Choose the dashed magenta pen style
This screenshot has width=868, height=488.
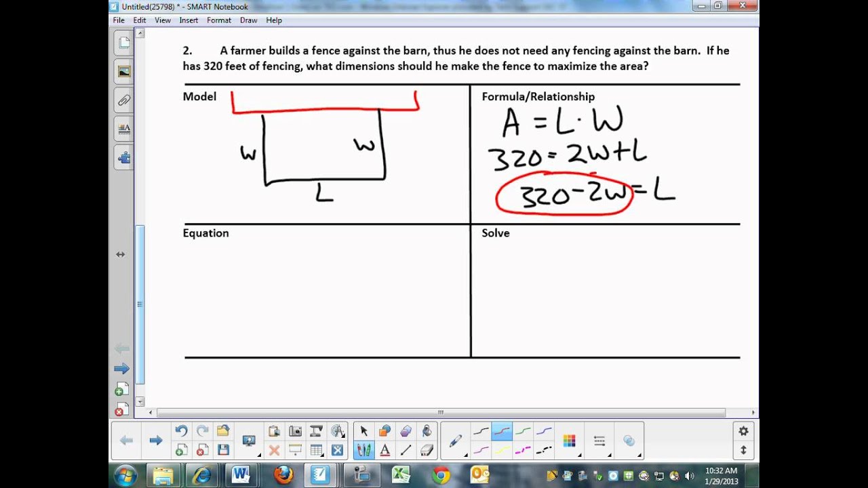[x=523, y=450]
